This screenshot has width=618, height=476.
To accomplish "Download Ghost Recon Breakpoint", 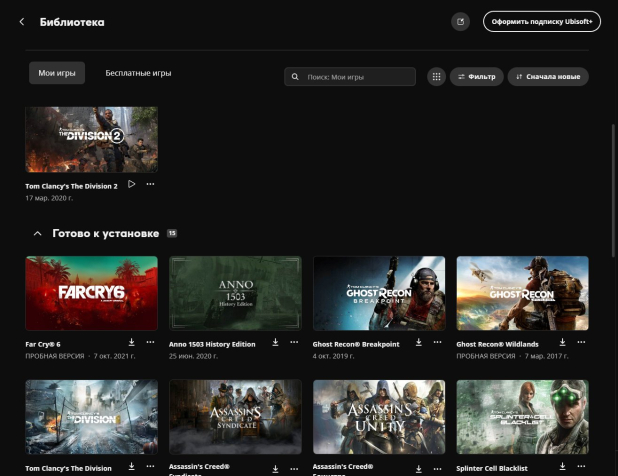I will [x=419, y=342].
